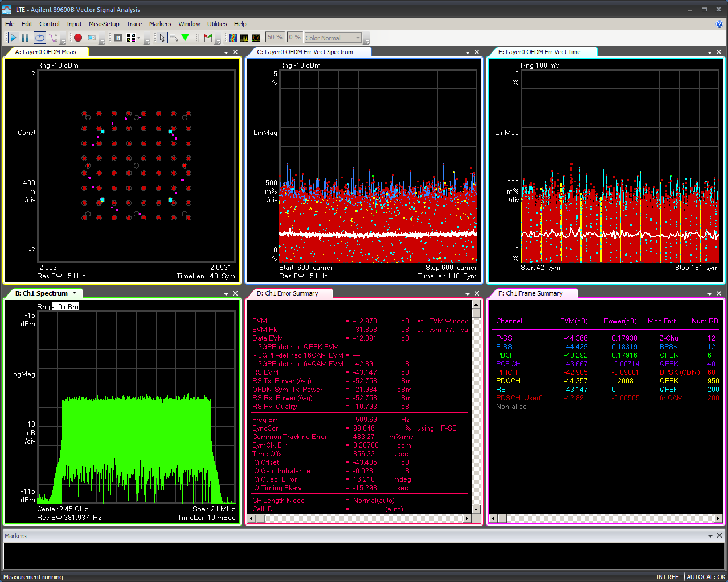Click Center 2.45 GHz label in trace B
Viewport: 728px width, 582px height.
click(63, 509)
